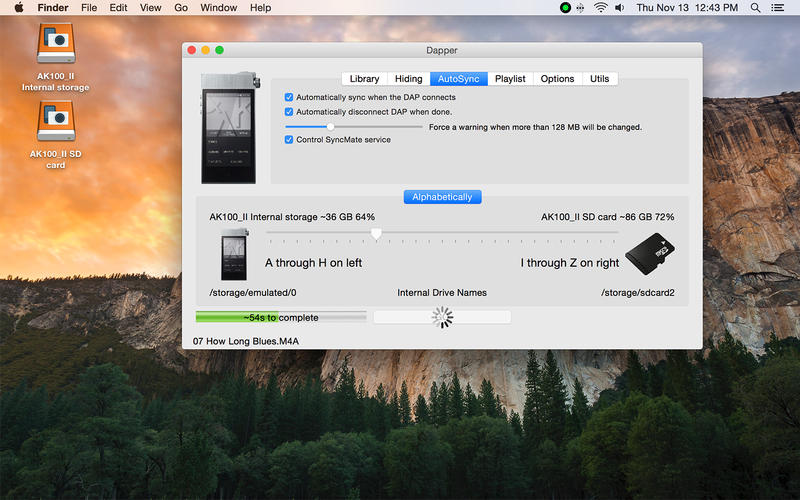Disable automatically sync when DAP connects

(289, 97)
